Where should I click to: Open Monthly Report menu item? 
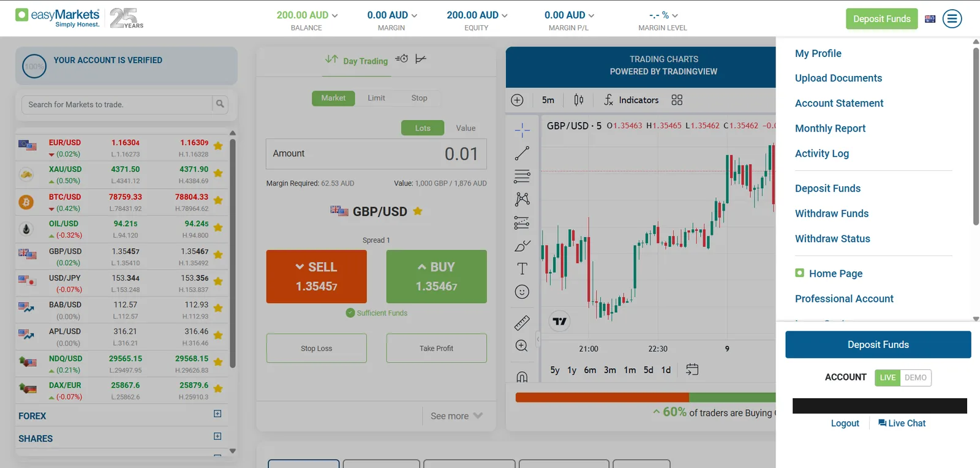pyautogui.click(x=830, y=128)
